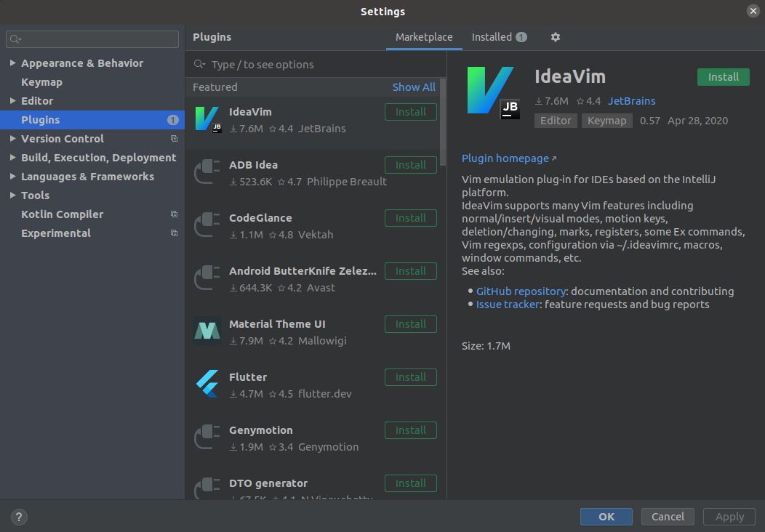Select the Genymotion plugin name

pyautogui.click(x=261, y=430)
